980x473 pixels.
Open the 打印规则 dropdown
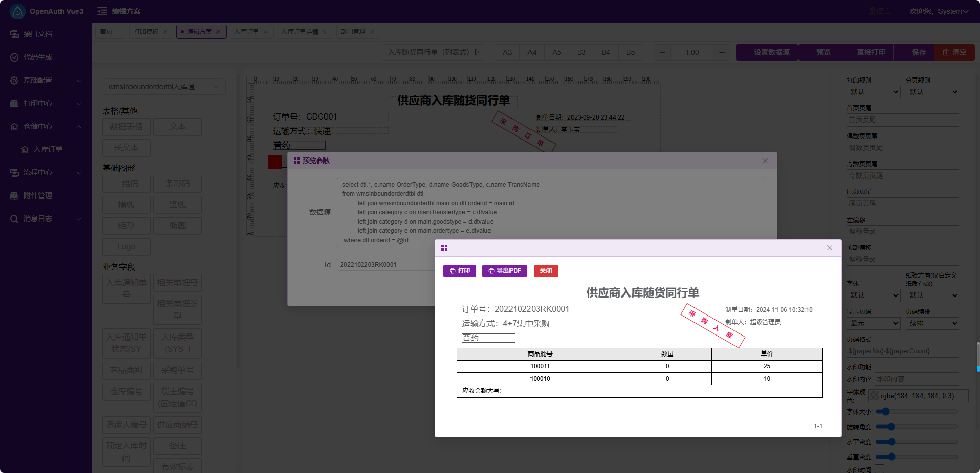pyautogui.click(x=873, y=92)
